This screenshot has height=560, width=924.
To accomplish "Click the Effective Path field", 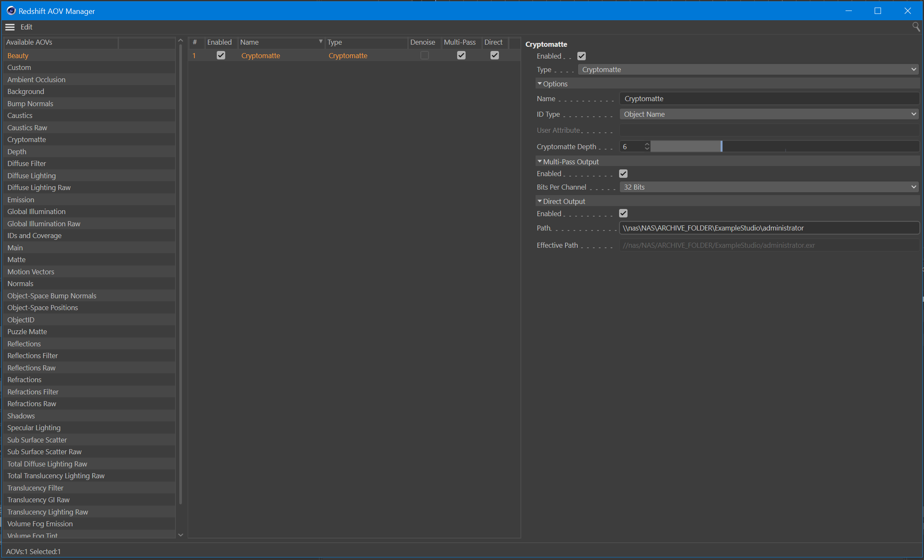I will click(769, 245).
